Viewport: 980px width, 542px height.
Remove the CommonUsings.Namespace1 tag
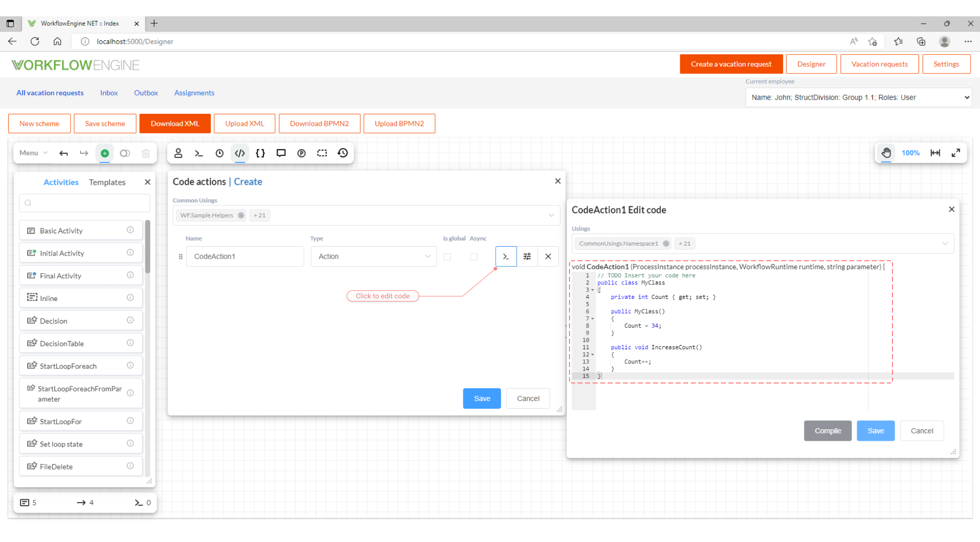pyautogui.click(x=666, y=244)
